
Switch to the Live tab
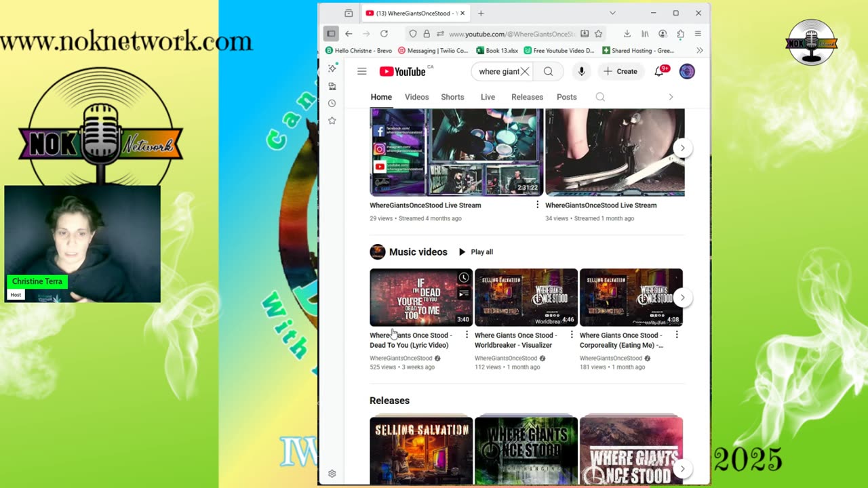click(x=488, y=97)
